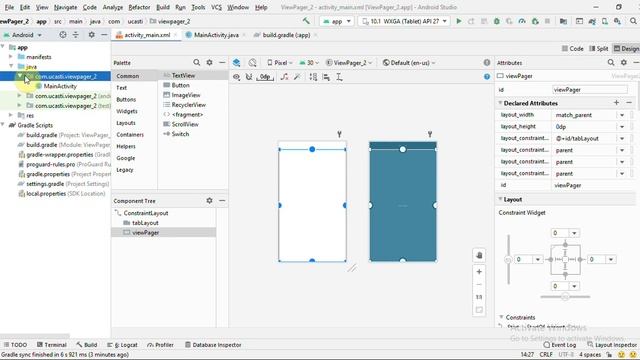The width and height of the screenshot is (640, 360).
Task: Open Component Tree settings gear
Action: coord(209,200)
